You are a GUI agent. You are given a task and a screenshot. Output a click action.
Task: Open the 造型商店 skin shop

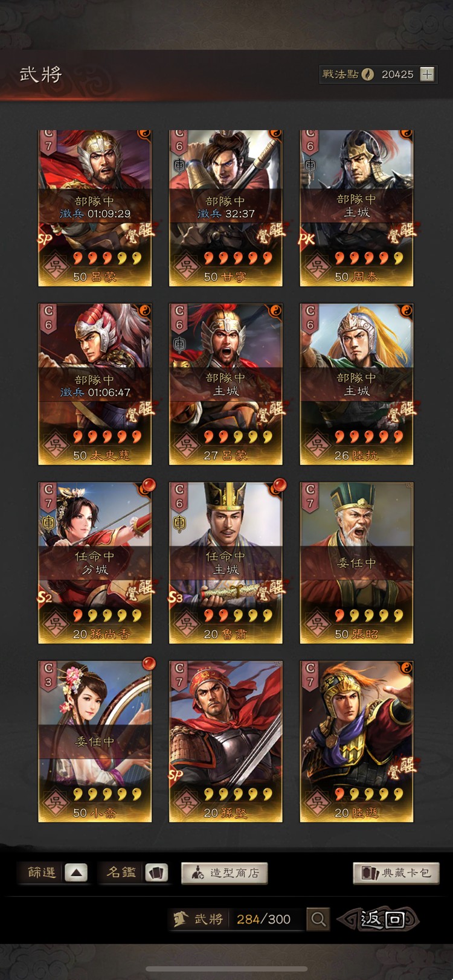pyautogui.click(x=224, y=873)
